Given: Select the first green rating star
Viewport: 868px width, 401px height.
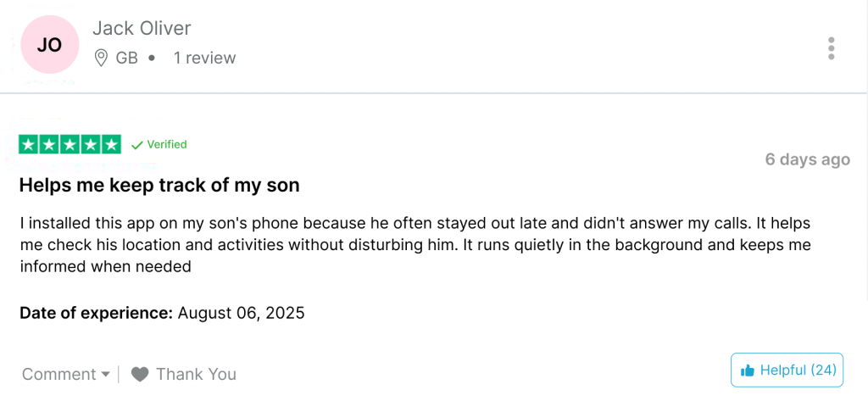Looking at the screenshot, I should click(x=29, y=145).
